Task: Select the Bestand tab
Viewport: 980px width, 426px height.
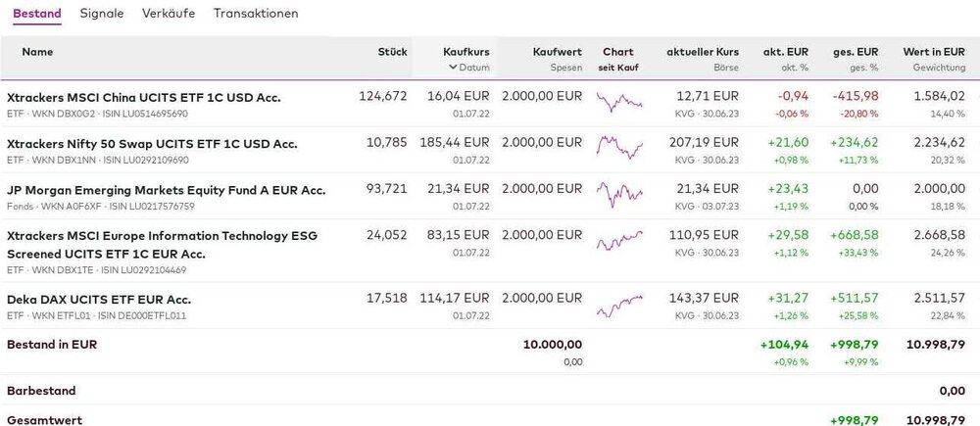Action: [37, 14]
